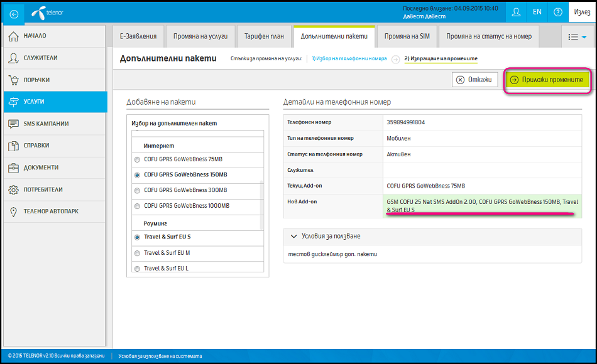Viewport: 597px width, 364px height.
Task: Click the Интернет group heading in package list
Action: [159, 146]
